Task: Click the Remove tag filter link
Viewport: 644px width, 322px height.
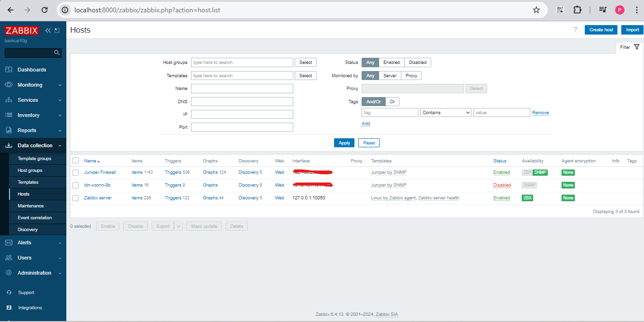Action: (x=541, y=113)
